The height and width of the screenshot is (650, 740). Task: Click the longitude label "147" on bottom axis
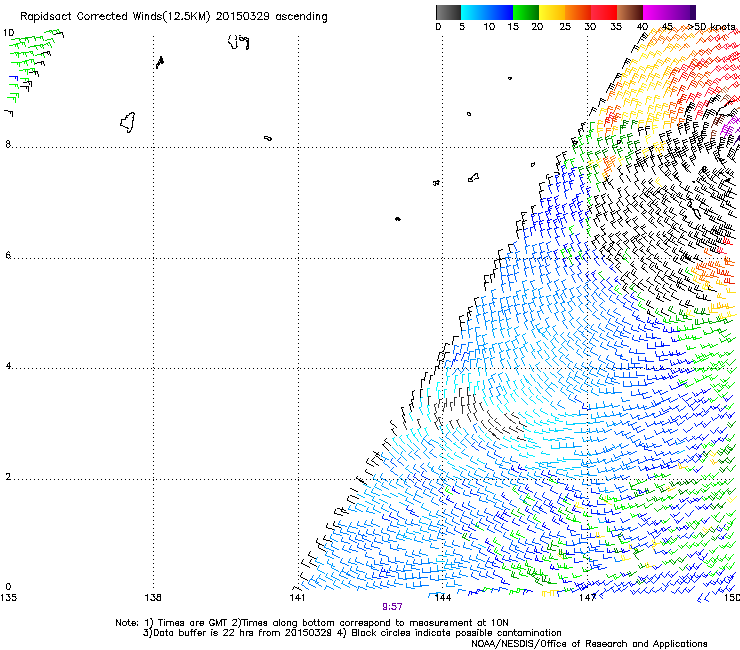click(588, 598)
